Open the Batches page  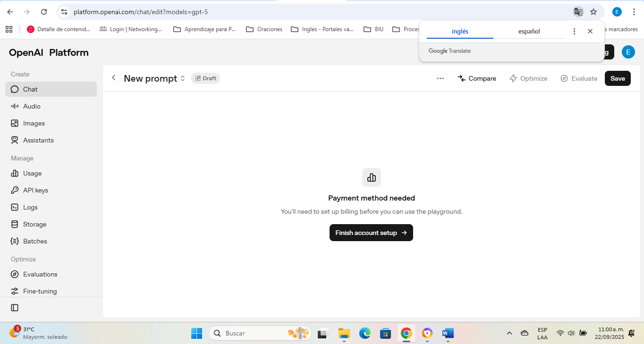click(51, 241)
